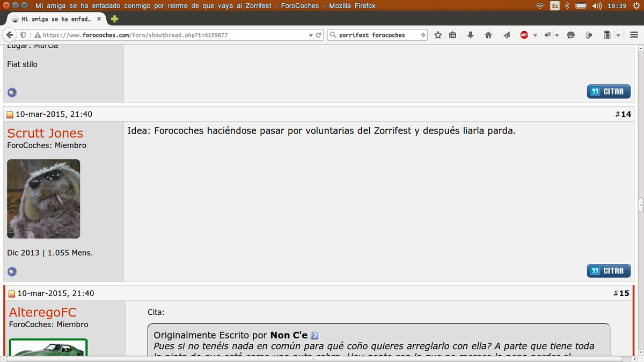The image size is (644, 362).
Task: Submit the search with the go arrow
Action: (423, 35)
